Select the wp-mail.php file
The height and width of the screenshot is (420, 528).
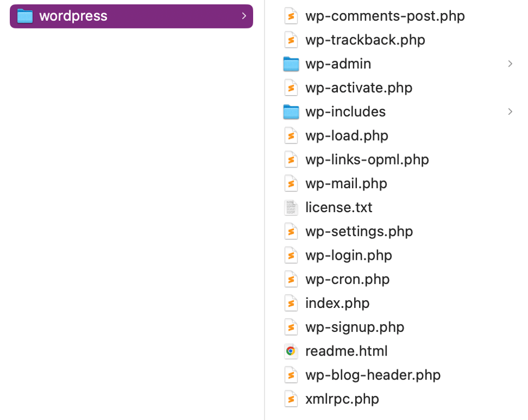(x=347, y=183)
